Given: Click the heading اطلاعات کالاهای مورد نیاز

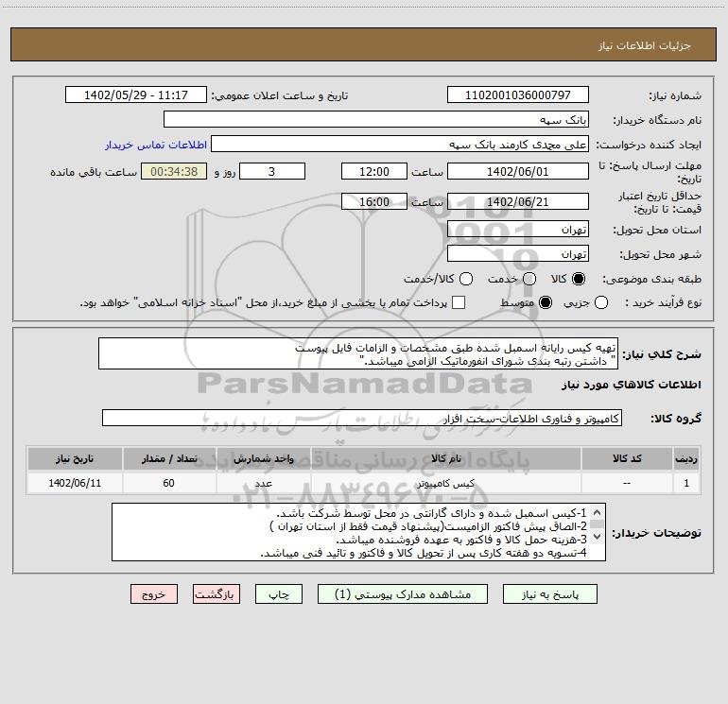Looking at the screenshot, I should click(631, 385).
